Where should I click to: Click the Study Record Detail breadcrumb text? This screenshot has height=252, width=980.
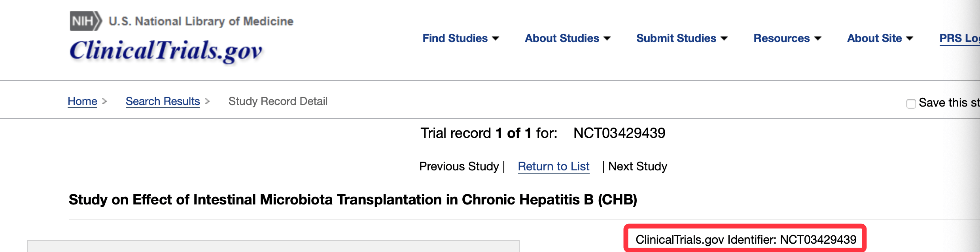278,101
